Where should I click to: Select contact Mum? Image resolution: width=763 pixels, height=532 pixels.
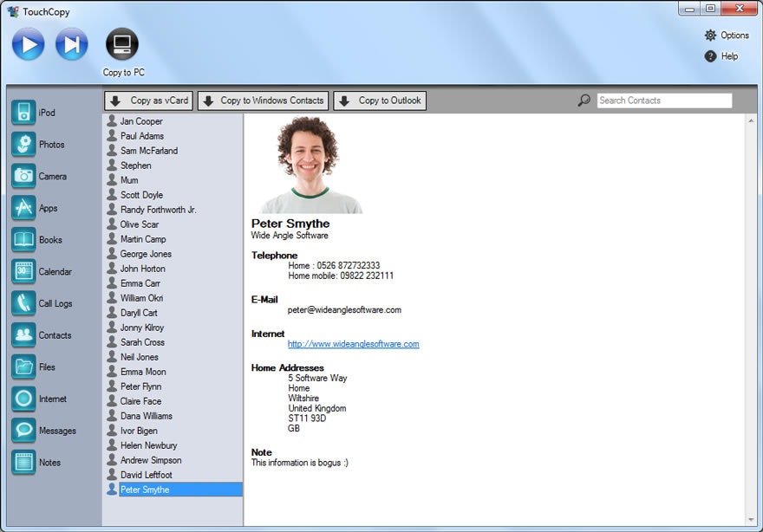coord(129,180)
